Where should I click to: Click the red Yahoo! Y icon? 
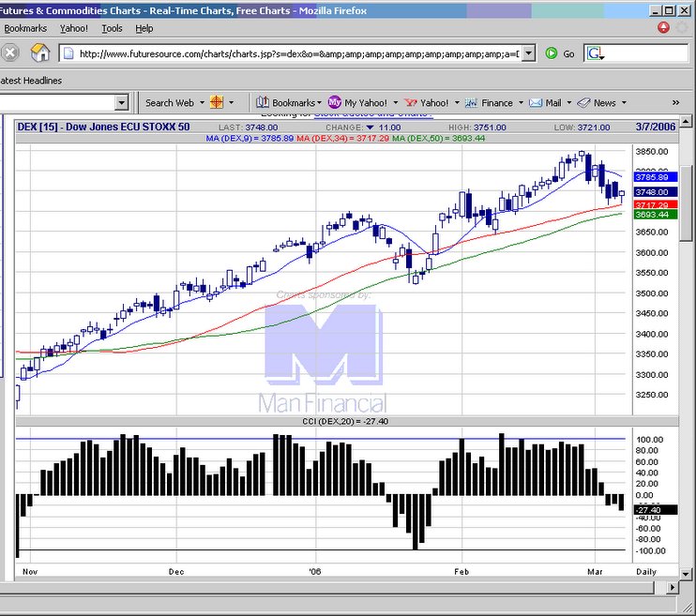[411, 103]
